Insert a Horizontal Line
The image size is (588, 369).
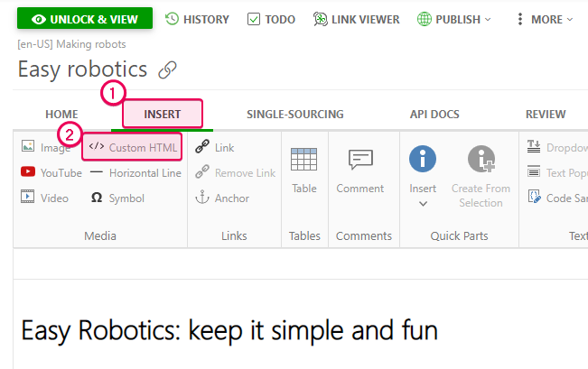coord(135,172)
